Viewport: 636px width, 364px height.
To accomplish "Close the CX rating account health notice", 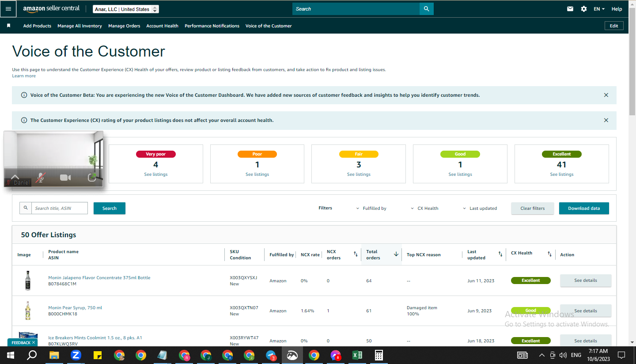I will [x=606, y=120].
